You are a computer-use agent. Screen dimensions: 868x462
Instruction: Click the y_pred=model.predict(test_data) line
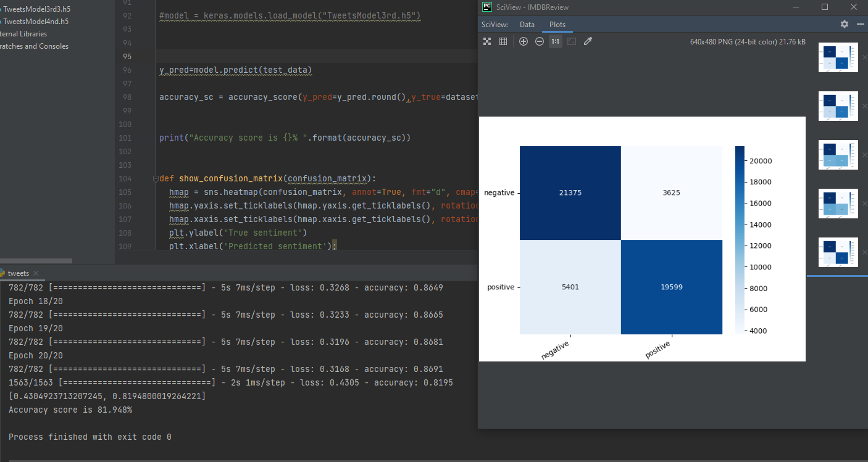(x=236, y=70)
